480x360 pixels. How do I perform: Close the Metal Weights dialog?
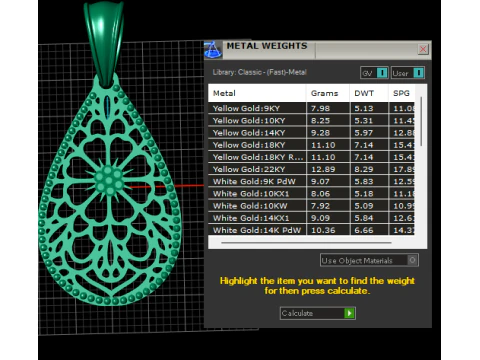coord(423,49)
